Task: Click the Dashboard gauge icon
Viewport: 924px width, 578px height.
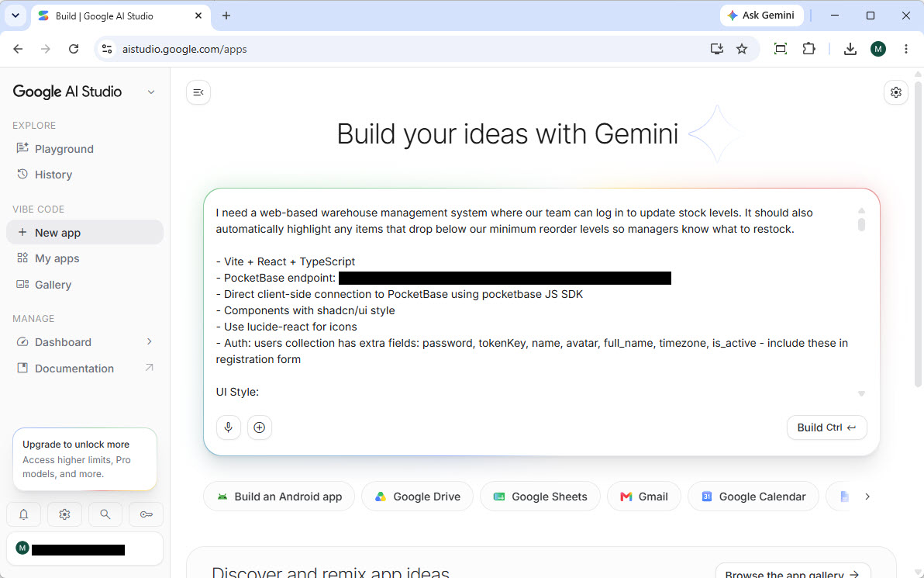Action: point(22,341)
